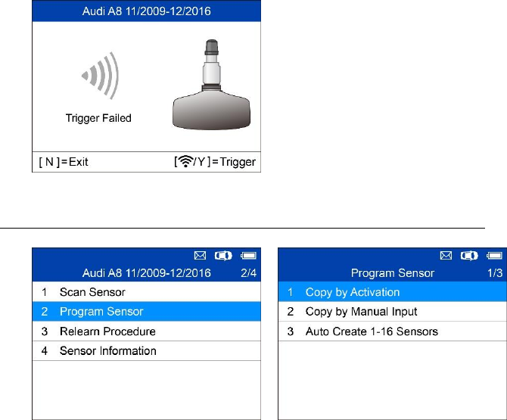The height and width of the screenshot is (420, 507).
Task: Click Audi A8 title in lower menu
Action: (147, 273)
